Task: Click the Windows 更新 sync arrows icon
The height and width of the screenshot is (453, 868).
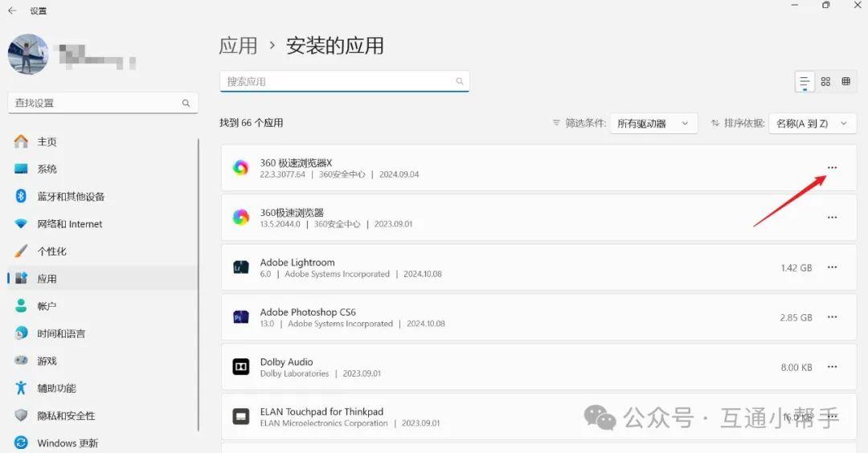Action: 21,443
